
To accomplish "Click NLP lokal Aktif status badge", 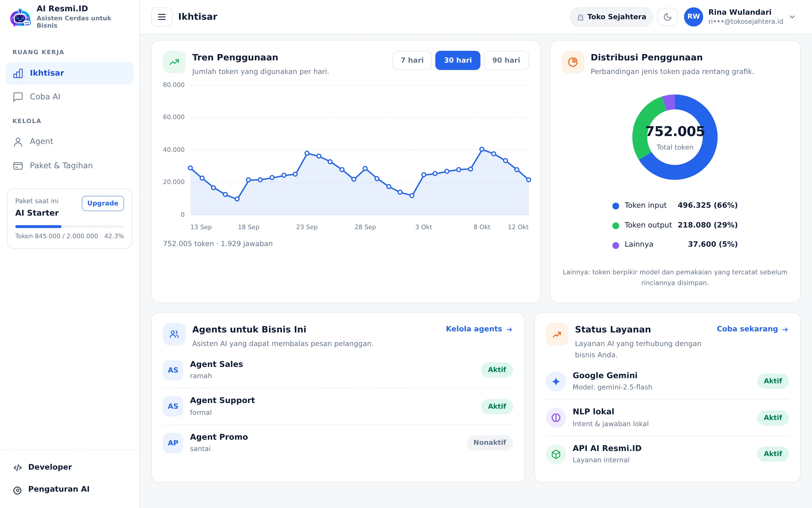I will 773,418.
